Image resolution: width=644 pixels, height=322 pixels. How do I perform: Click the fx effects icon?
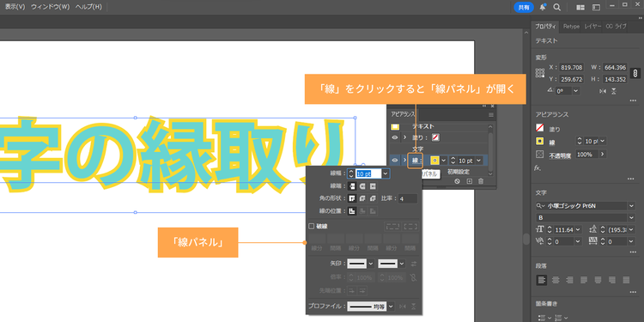pos(538,167)
